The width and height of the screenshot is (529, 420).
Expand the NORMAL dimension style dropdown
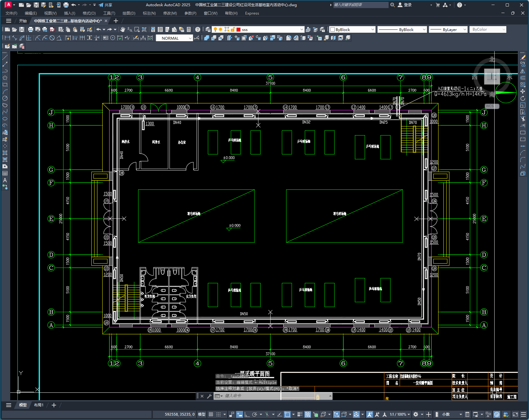[x=174, y=38]
